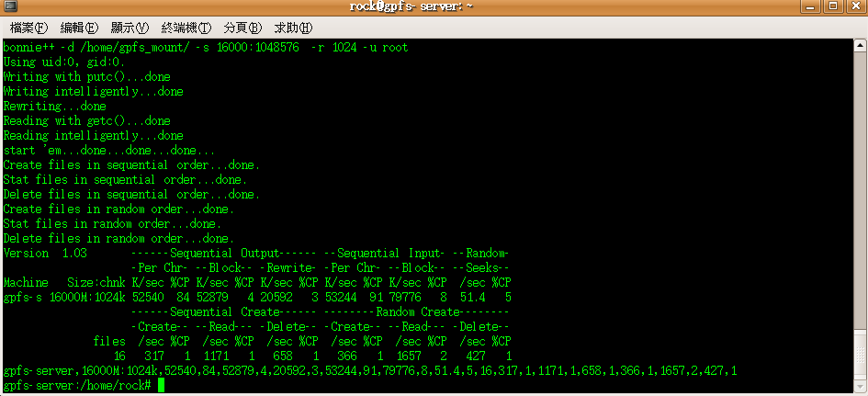Click the green cursor block at the prompt
This screenshot has width=868, height=396.
[161, 386]
